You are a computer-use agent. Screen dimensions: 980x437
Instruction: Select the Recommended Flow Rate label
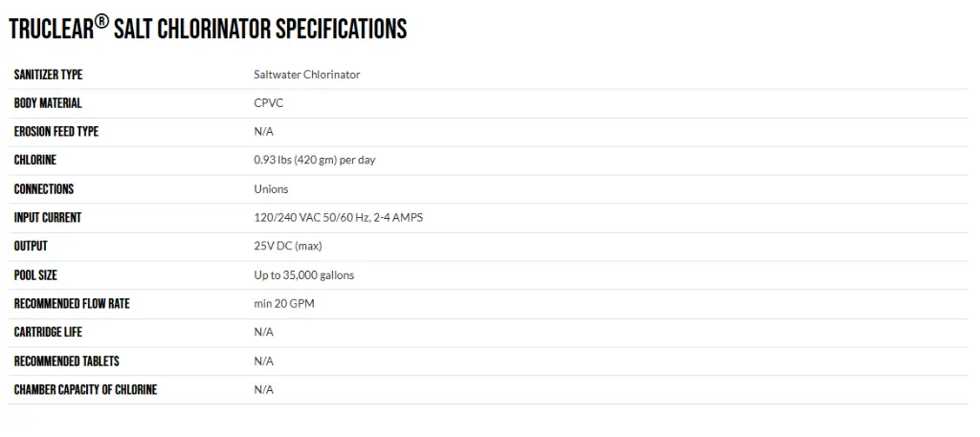tap(72, 303)
